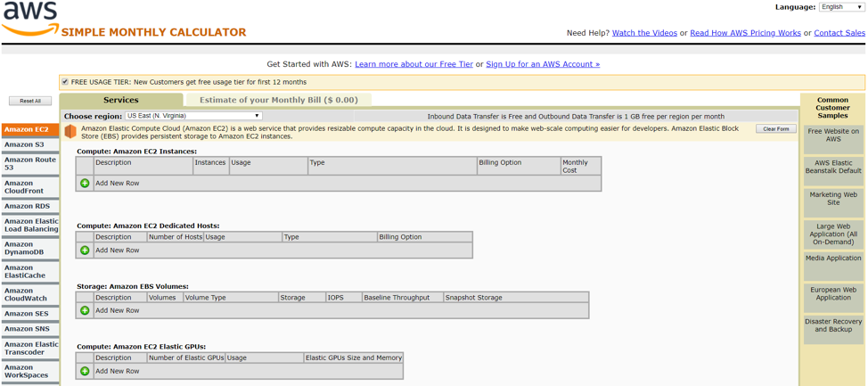This screenshot has width=868, height=386.
Task: Add new row in EC2 Instances table
Action: [85, 184]
